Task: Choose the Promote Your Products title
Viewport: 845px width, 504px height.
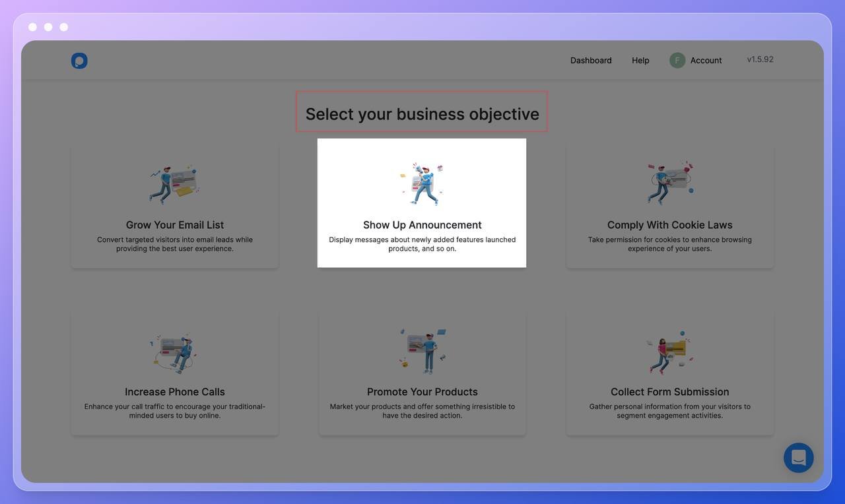Action: tap(422, 392)
